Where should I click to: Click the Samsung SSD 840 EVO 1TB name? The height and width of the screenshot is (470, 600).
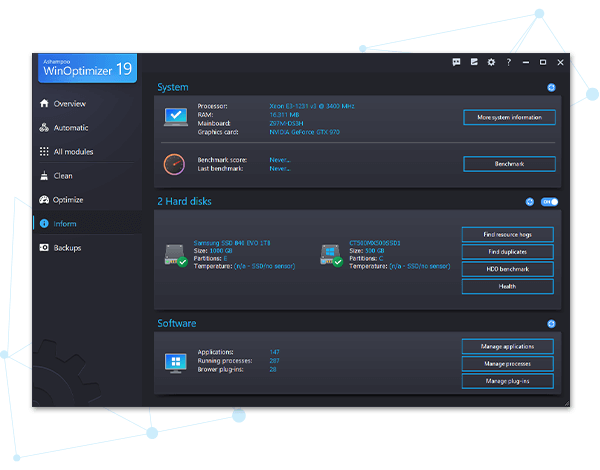(x=232, y=243)
